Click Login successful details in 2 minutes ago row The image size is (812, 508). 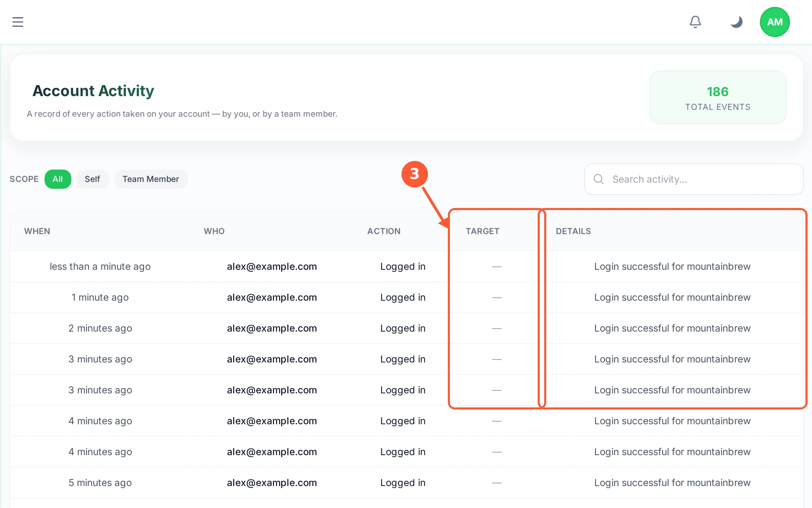coord(672,328)
